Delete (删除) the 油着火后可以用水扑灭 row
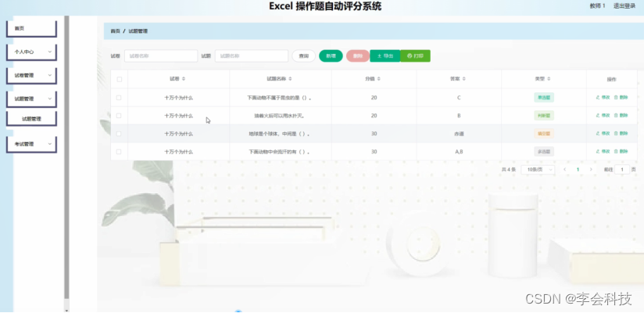 pyautogui.click(x=621, y=116)
